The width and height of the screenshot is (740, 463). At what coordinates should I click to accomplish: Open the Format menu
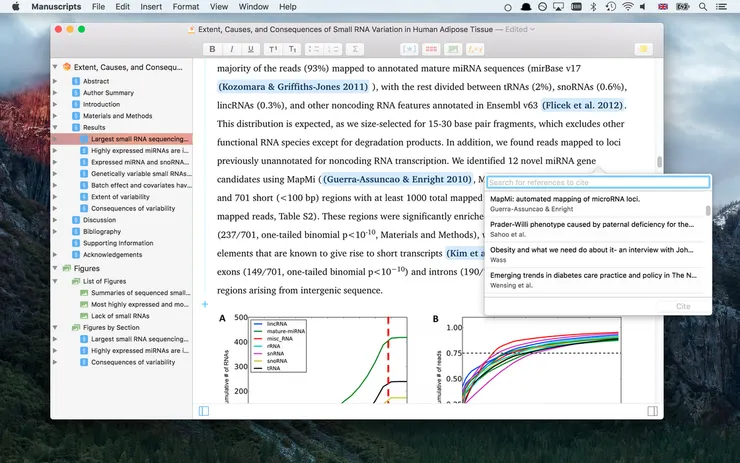[185, 7]
